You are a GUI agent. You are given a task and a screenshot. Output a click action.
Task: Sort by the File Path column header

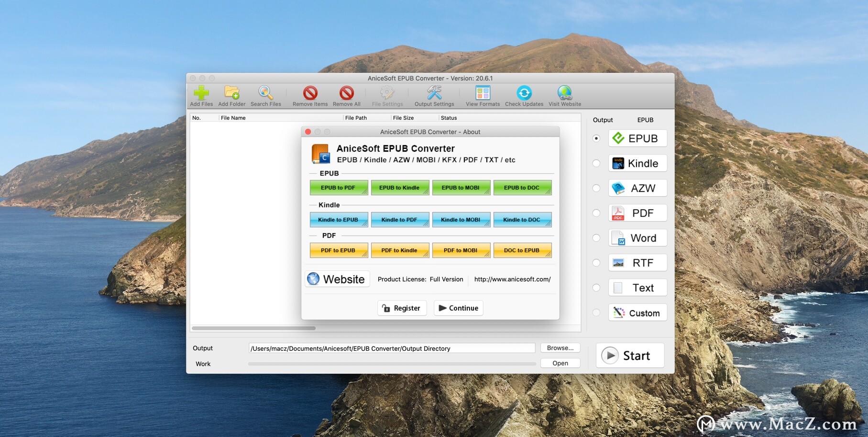[367, 118]
